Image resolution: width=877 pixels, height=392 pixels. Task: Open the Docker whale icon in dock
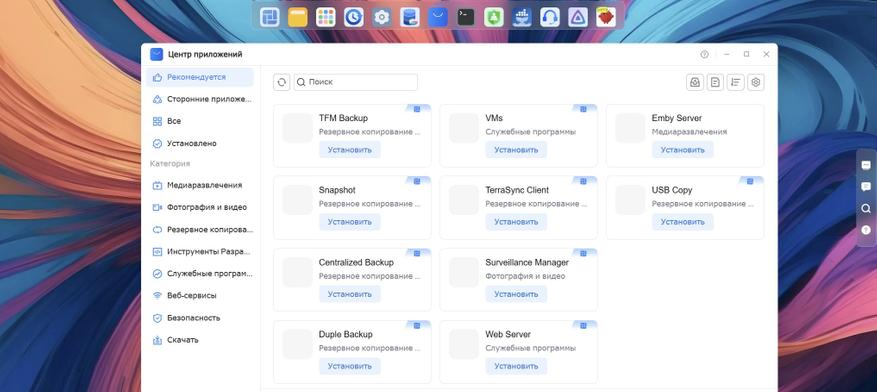click(521, 17)
